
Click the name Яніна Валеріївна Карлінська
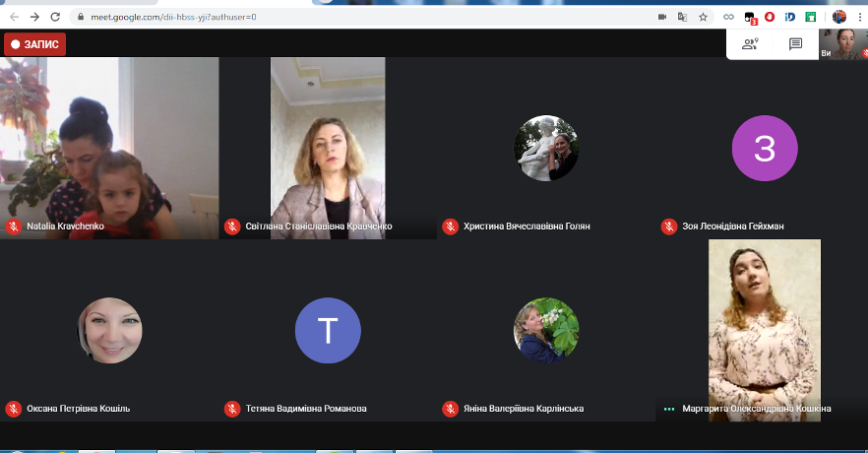point(524,409)
